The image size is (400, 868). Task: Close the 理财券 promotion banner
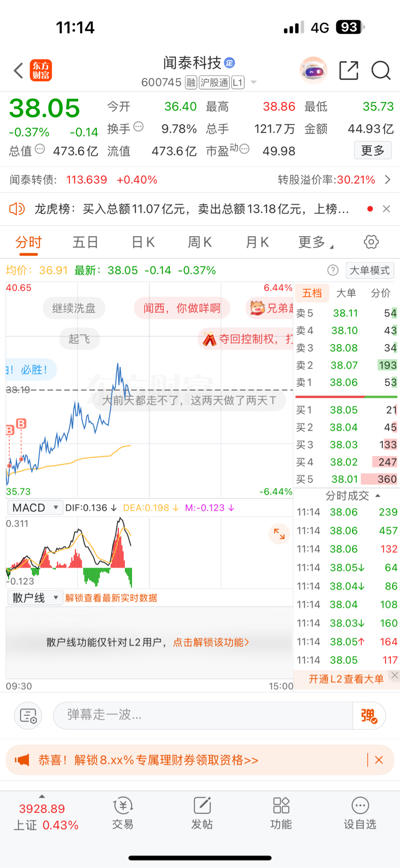pyautogui.click(x=379, y=760)
